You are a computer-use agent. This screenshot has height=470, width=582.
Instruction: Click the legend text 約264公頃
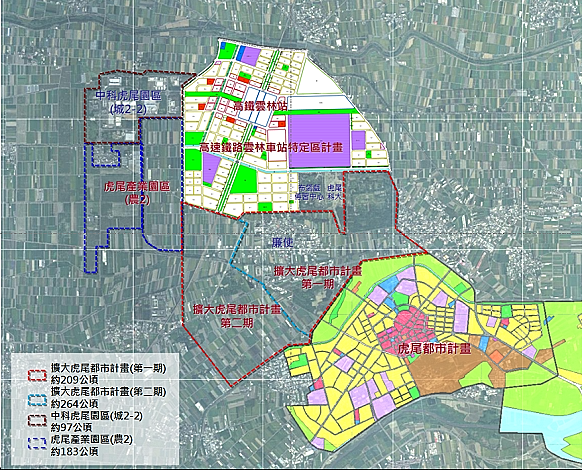click(x=75, y=404)
